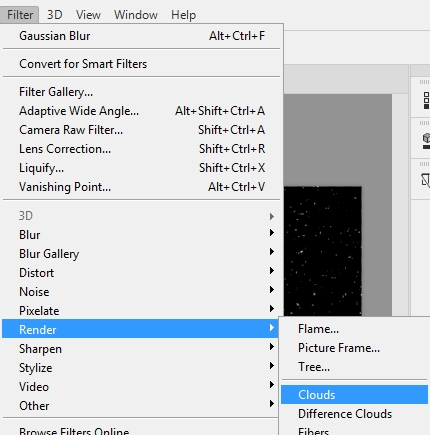Open Filter Gallery dialog
Image resolution: width=430 pixels, height=435 pixels.
142,92
